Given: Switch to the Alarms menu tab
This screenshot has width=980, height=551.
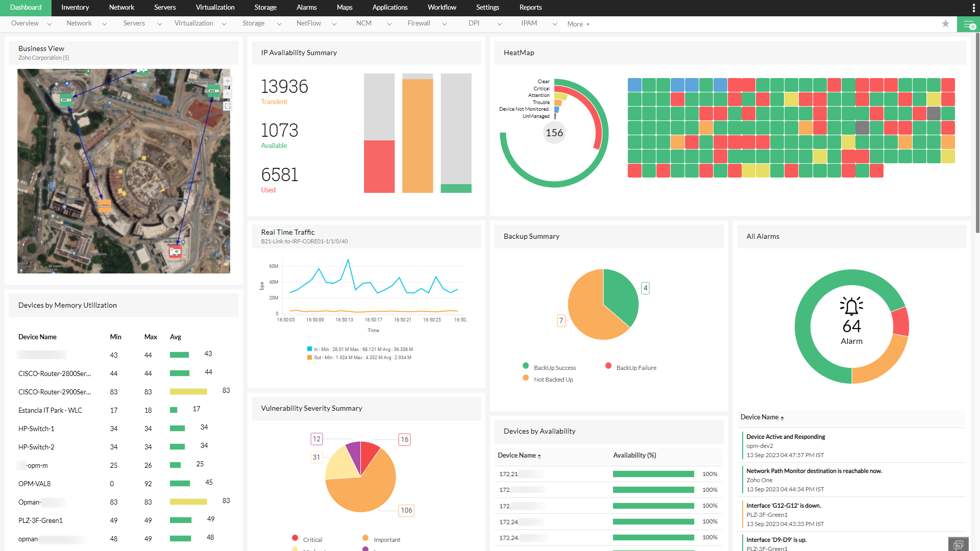Looking at the screenshot, I should (306, 8).
